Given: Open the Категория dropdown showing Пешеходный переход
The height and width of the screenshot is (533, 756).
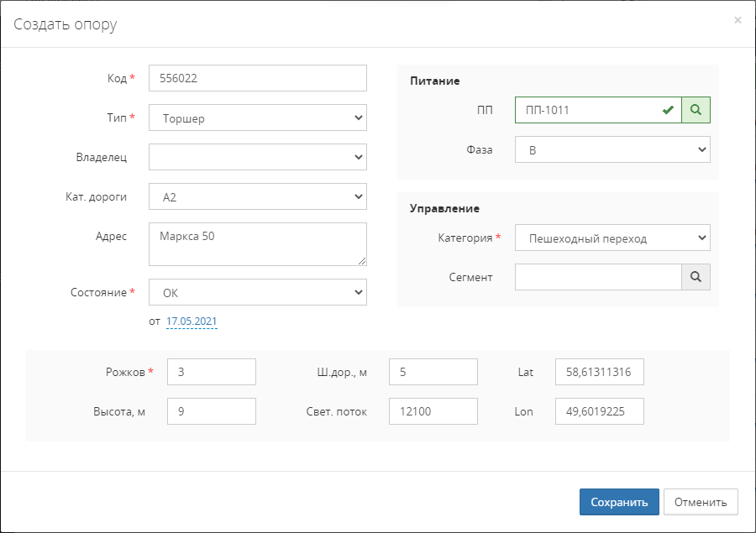Looking at the screenshot, I should 612,238.
